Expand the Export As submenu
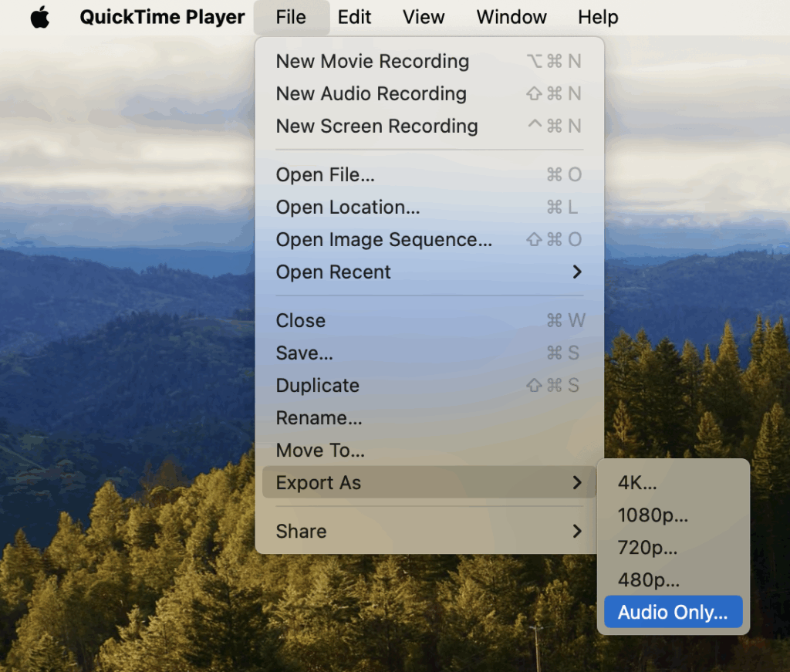The width and height of the screenshot is (790, 672). click(x=429, y=483)
